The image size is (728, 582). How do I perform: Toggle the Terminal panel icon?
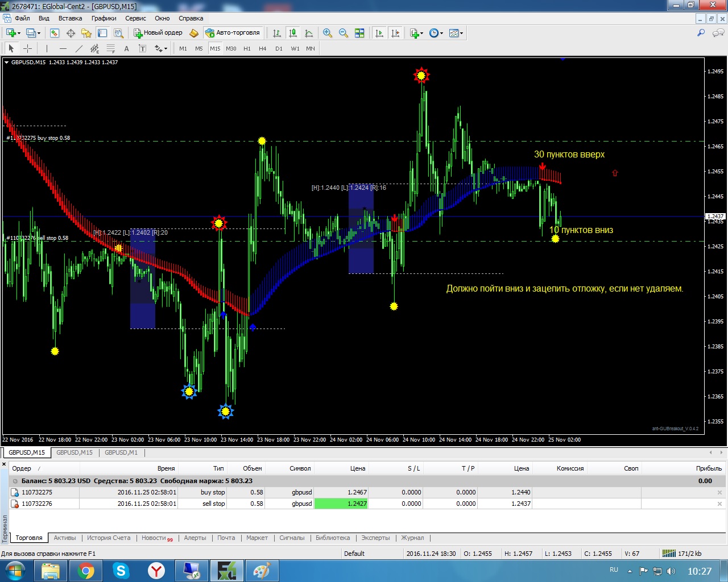click(x=102, y=33)
